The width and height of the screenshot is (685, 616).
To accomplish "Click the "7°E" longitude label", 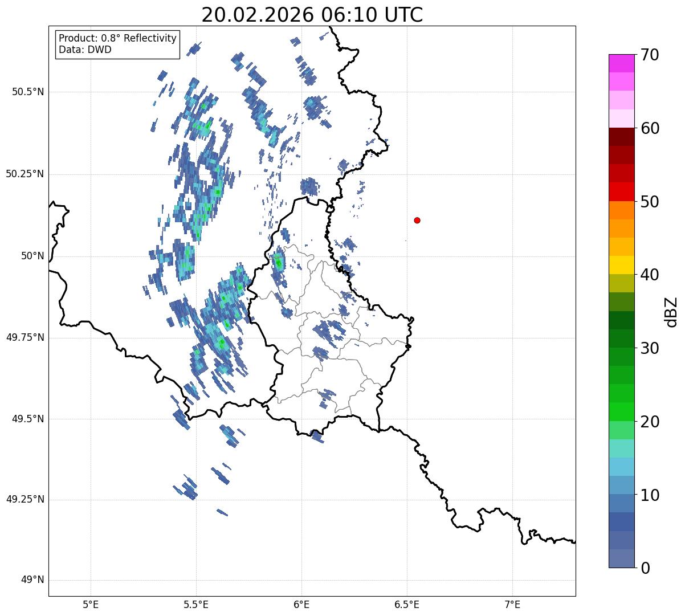I will point(512,604).
